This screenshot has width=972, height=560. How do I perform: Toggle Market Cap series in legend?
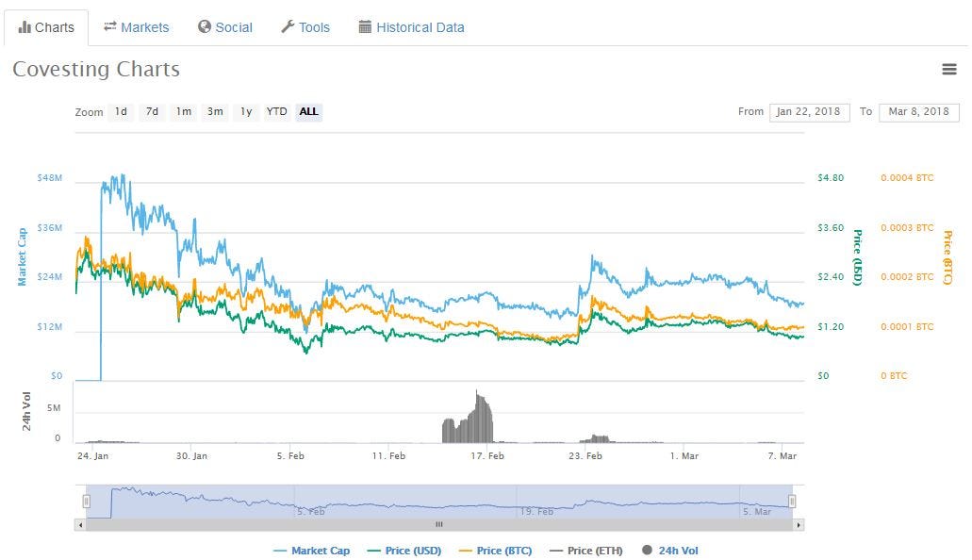[x=312, y=551]
